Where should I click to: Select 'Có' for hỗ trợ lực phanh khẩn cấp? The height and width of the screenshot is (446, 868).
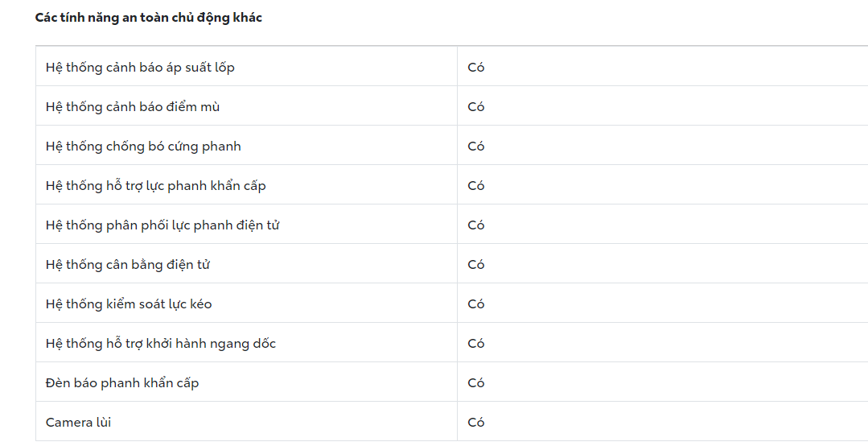(x=476, y=186)
